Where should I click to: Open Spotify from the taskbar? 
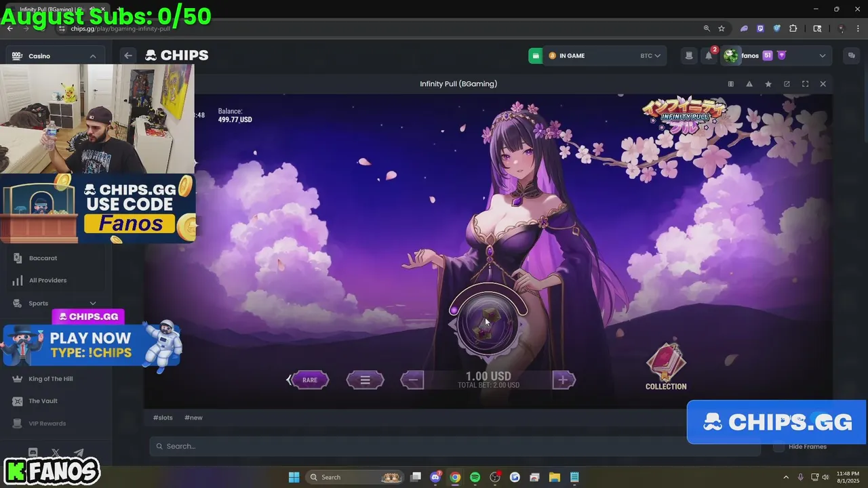point(475,477)
